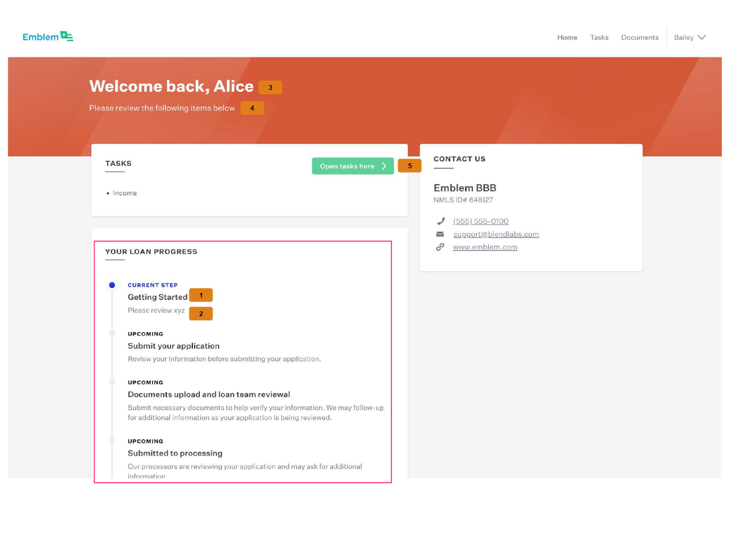
Task: Click the Open tasks here button
Action: (352, 166)
